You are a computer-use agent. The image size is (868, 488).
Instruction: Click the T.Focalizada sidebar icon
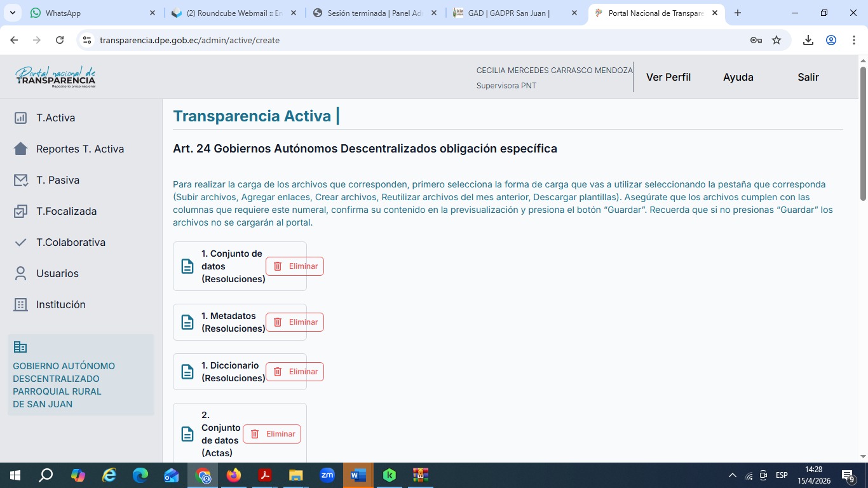click(20, 211)
